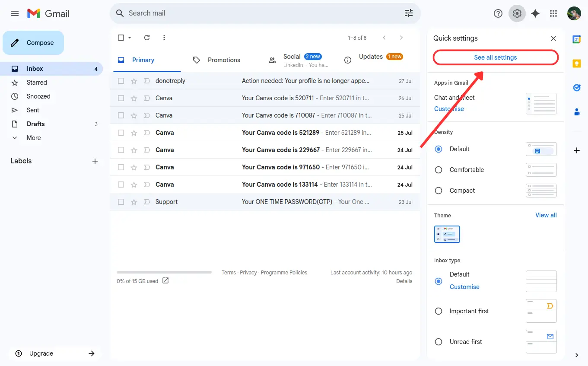Tick the checkbox for Support email

point(121,202)
